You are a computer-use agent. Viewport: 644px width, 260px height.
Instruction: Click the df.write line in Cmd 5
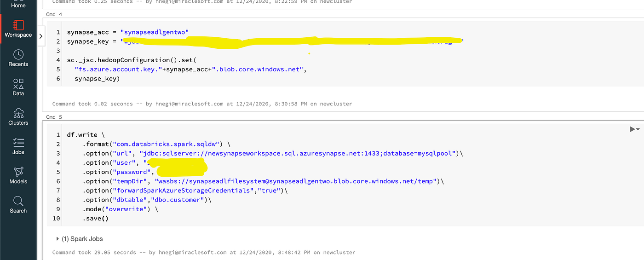tap(86, 135)
